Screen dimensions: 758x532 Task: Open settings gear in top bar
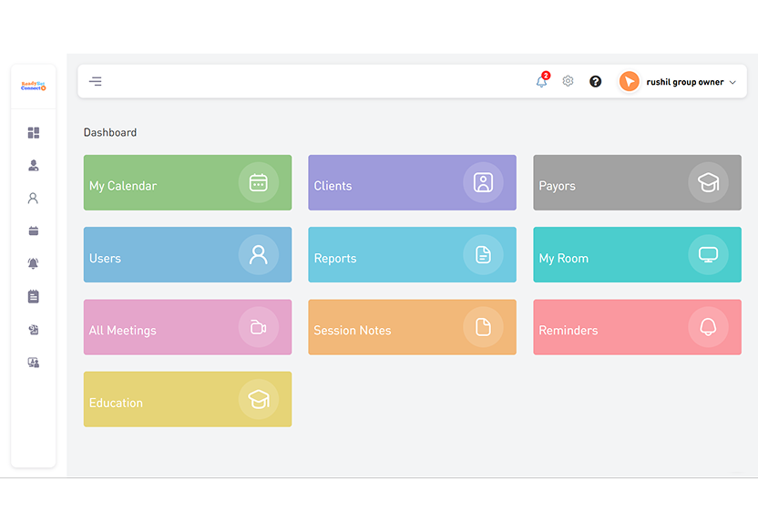pos(568,81)
